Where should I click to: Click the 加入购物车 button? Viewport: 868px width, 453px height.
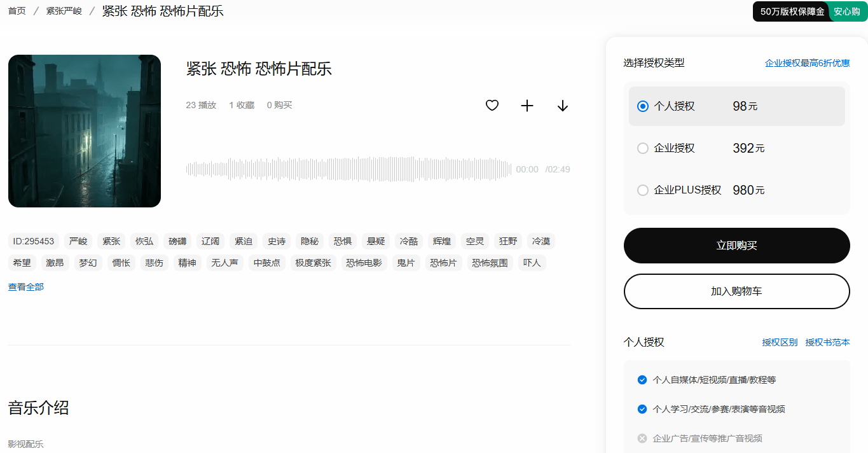(737, 291)
